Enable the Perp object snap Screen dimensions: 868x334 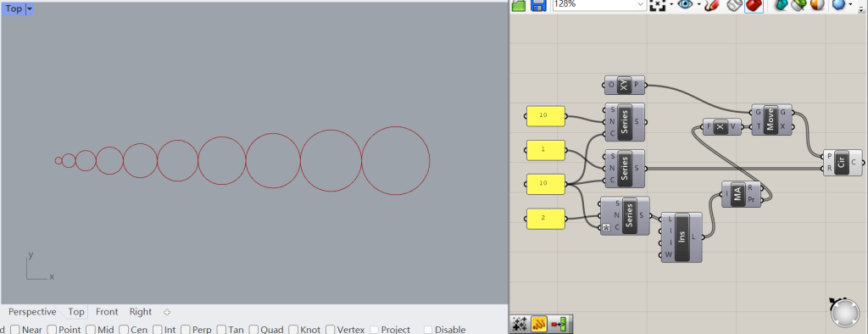186,330
